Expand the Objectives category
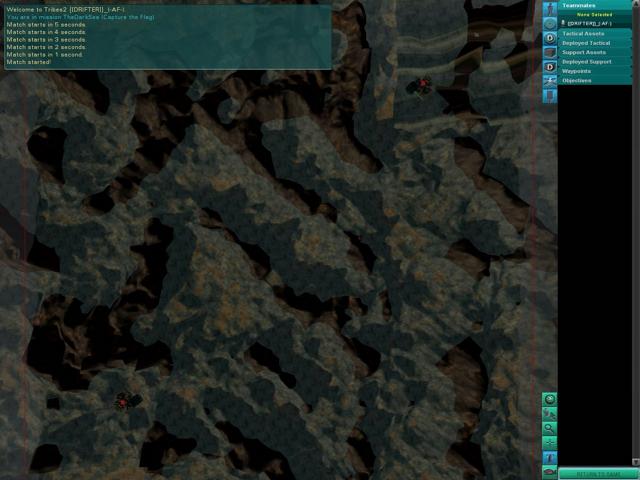The image size is (640, 480). click(x=594, y=80)
